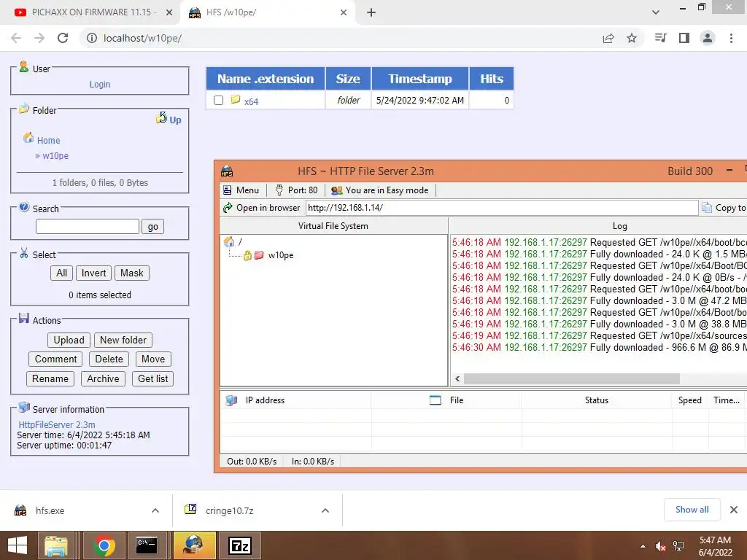The image size is (747, 560).
Task: Click the Get list button
Action: click(x=152, y=378)
